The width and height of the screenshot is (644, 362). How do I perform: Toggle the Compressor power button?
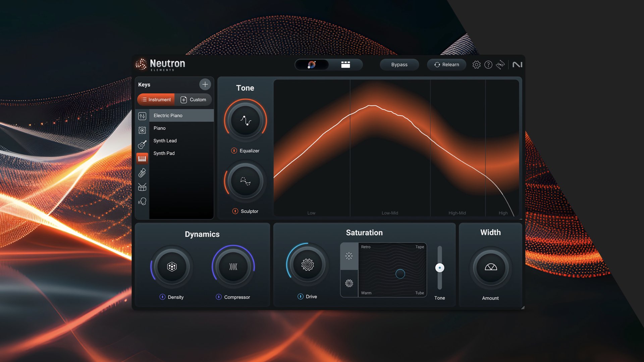click(219, 297)
